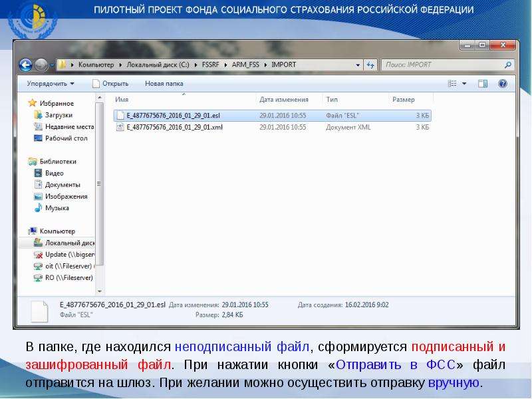Jump to ARM_FSS folder in the breadcrumb

coord(245,65)
